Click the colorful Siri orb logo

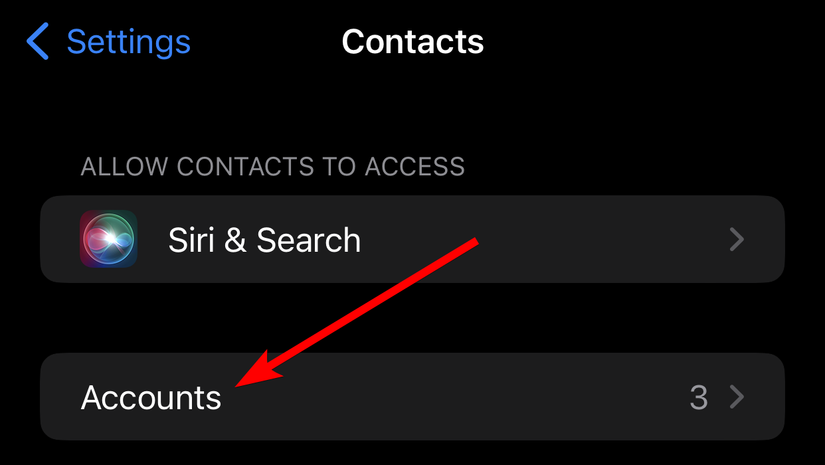pyautogui.click(x=108, y=239)
